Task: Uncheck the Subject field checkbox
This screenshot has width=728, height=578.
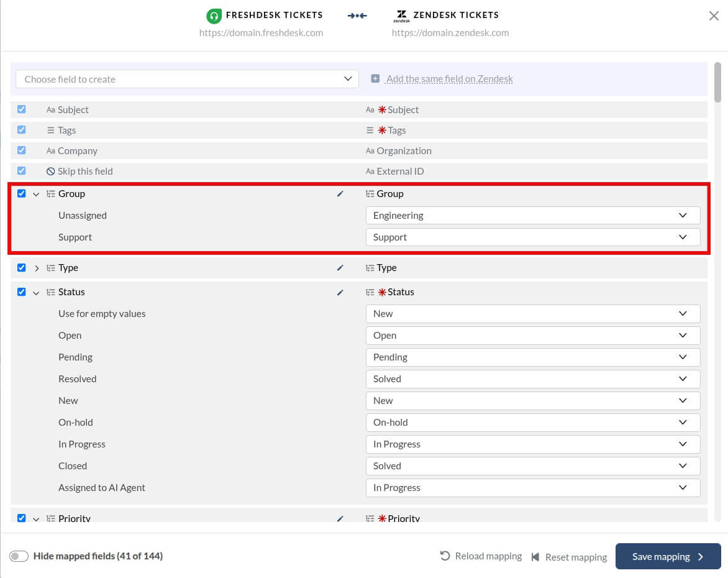Action: 21,109
